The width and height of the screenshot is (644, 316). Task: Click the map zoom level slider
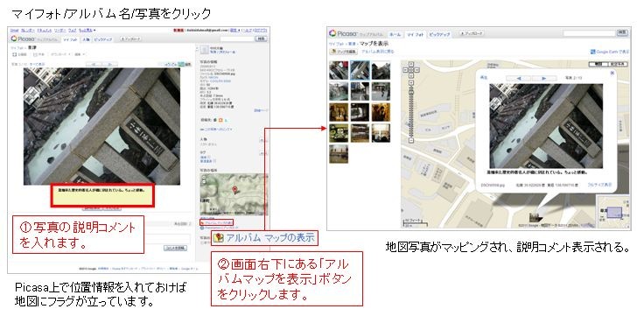tap(411, 111)
